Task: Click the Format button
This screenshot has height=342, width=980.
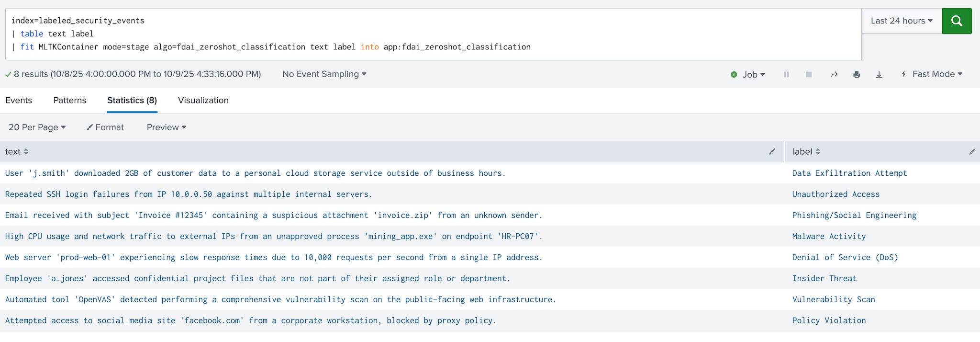Action: coord(105,127)
